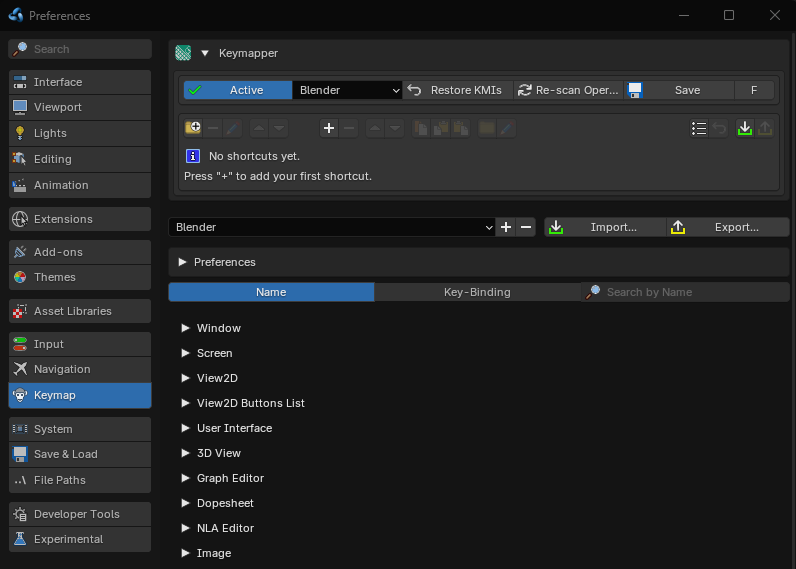Open the Blender dropdown next to Active
The height and width of the screenshot is (569, 796).
pyautogui.click(x=347, y=90)
